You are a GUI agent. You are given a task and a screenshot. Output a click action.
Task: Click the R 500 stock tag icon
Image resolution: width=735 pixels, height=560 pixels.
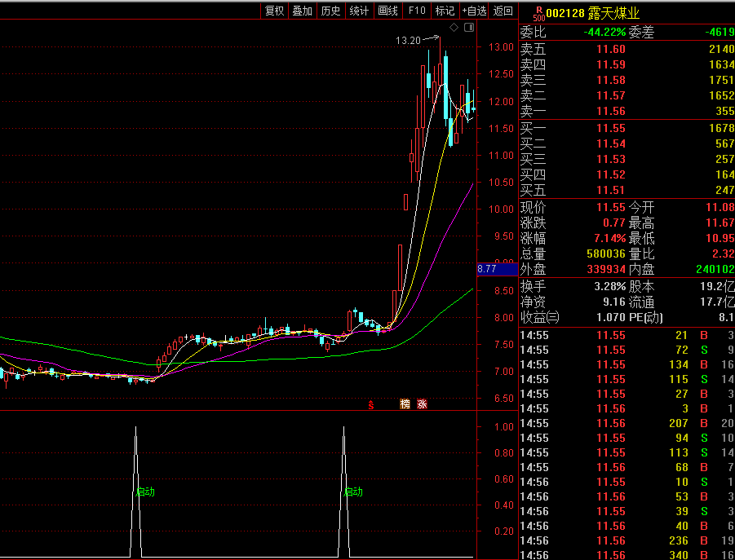539,13
